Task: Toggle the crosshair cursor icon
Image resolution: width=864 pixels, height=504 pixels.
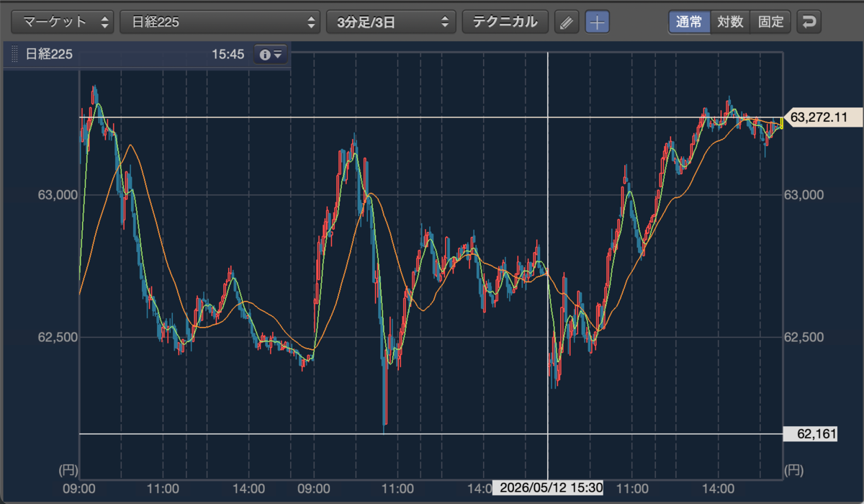Action: coord(597,22)
